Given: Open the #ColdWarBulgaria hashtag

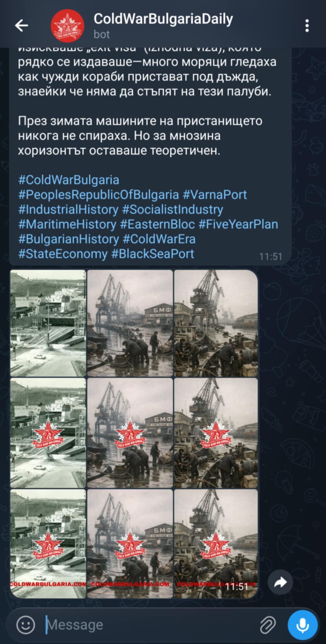Looking at the screenshot, I should pos(69,180).
